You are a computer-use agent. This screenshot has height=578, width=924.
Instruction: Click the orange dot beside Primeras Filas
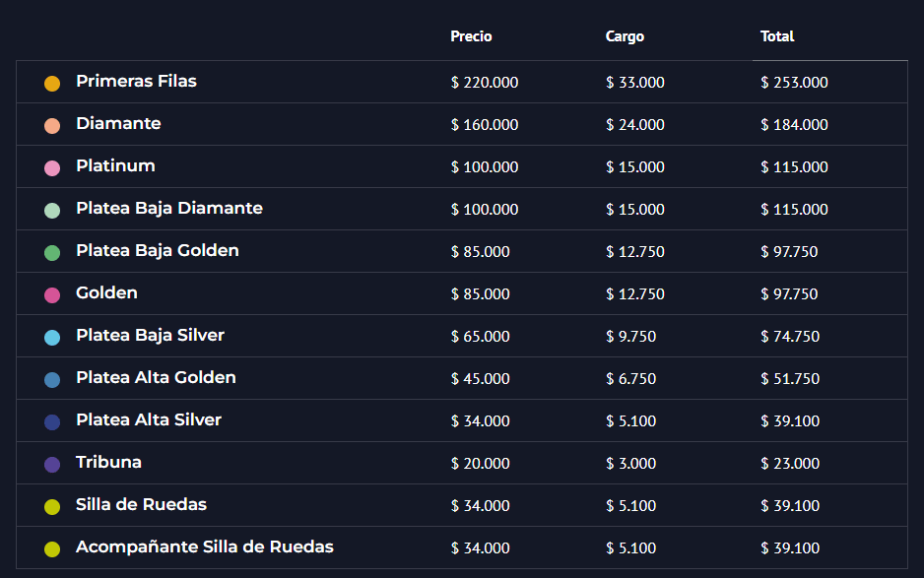(52, 83)
